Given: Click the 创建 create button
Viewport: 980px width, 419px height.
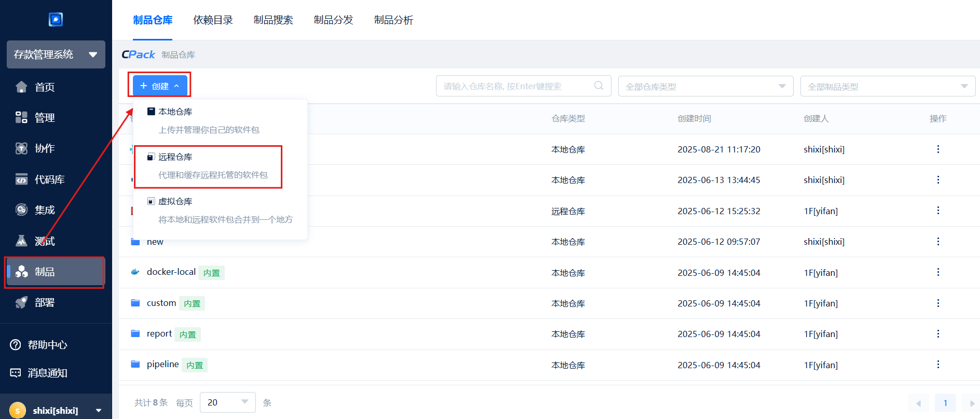Looking at the screenshot, I should (x=160, y=86).
